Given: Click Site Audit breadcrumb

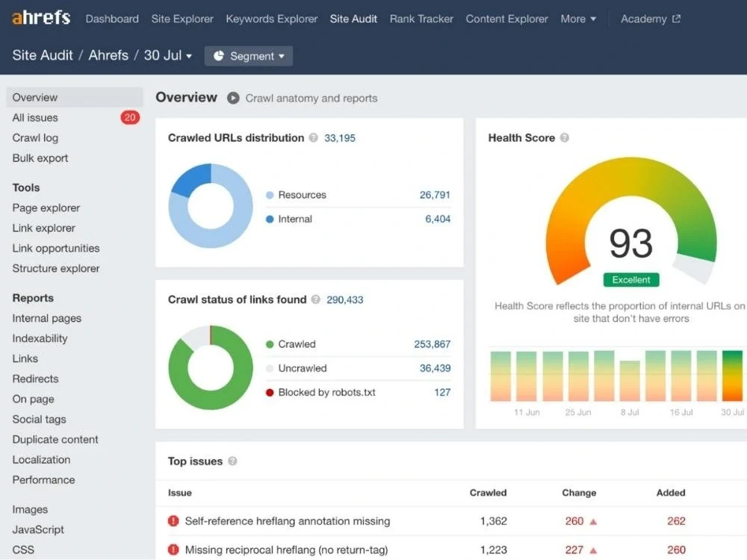Looking at the screenshot, I should 43,55.
